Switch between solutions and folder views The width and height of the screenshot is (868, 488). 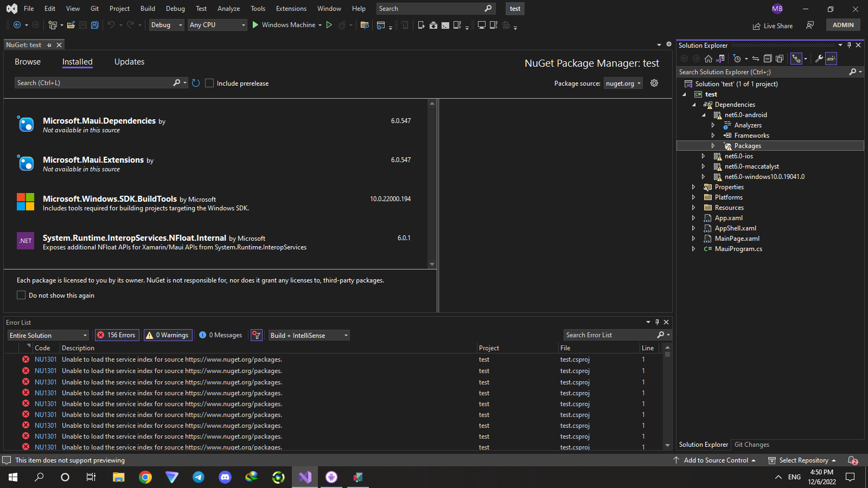pos(720,59)
